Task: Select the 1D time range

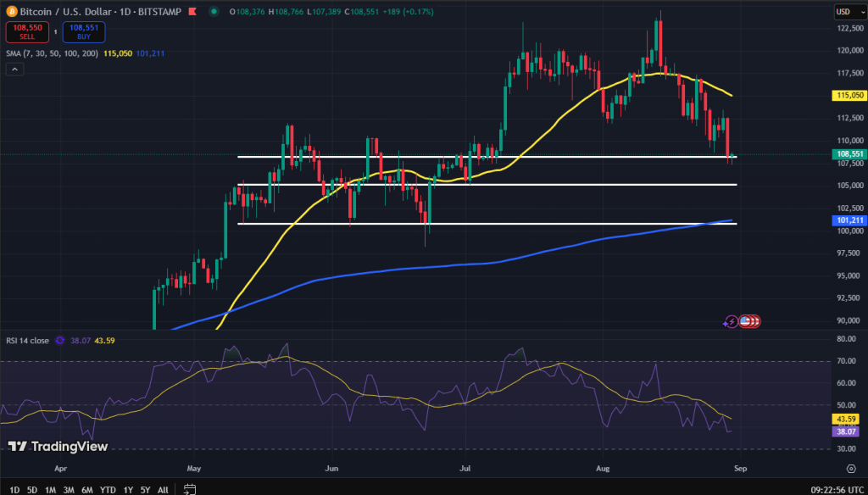Action: point(14,489)
